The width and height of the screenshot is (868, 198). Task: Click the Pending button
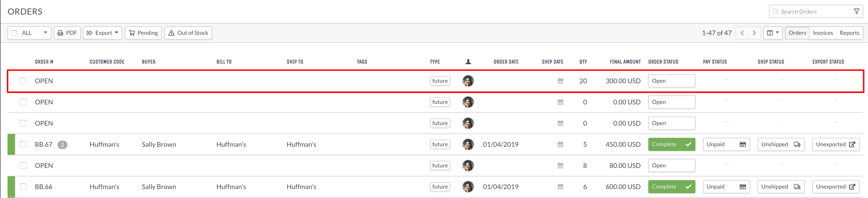click(143, 33)
